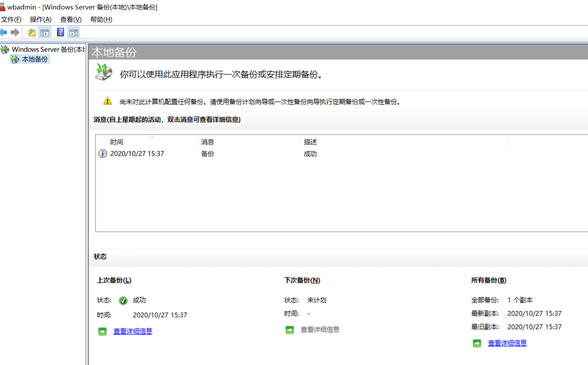The image size is (588, 365).
Task: Open Help via the question mark icon
Action: coord(61,32)
